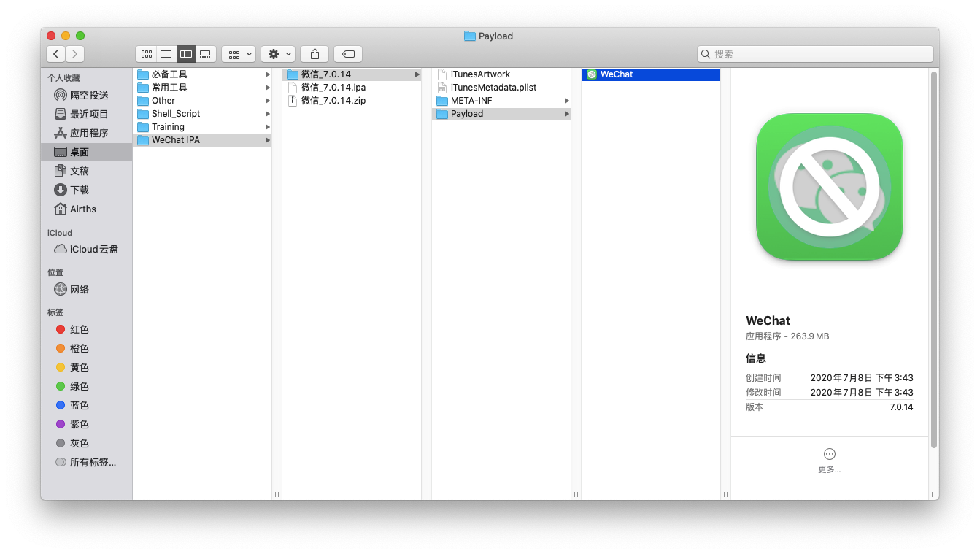The height and width of the screenshot is (554, 980).
Task: Expand arrow of Training folder
Action: pos(268,127)
